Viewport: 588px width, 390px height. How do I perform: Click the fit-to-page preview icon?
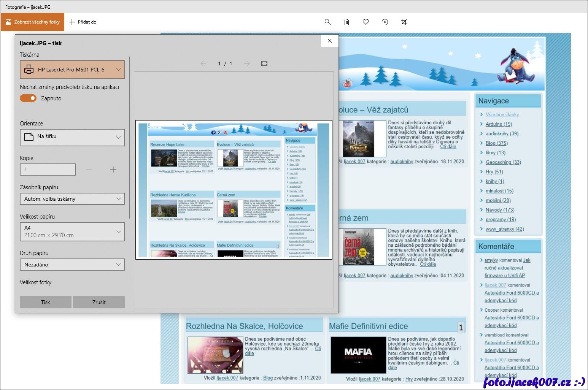(x=264, y=63)
